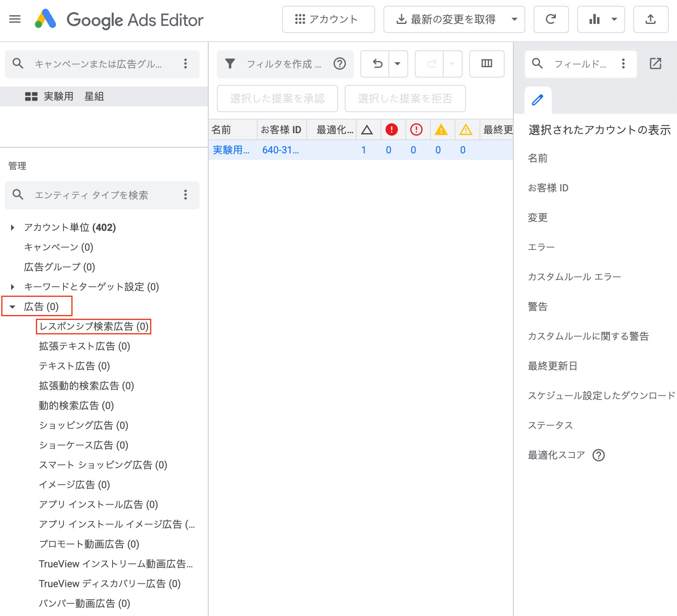Select レスポンシブ検索広告 (0) in the tree

(94, 327)
